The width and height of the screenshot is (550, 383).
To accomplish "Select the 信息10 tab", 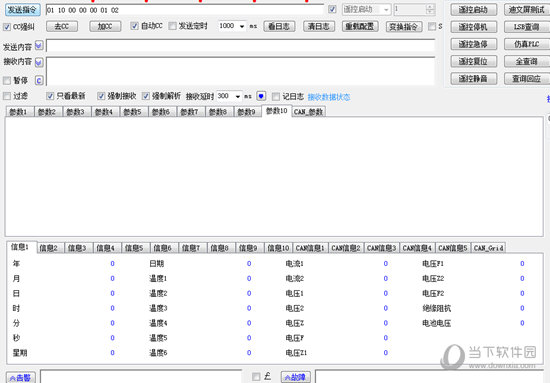I will 278,248.
